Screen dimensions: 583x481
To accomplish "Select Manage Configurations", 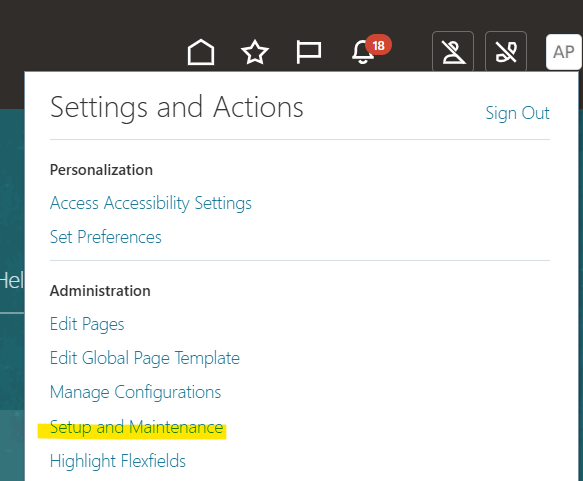I will (135, 392).
